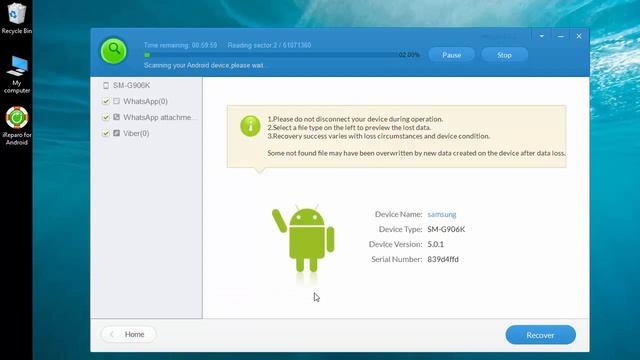Image resolution: width=640 pixels, height=360 pixels.
Task: Close the iReparo window
Action: click(579, 36)
